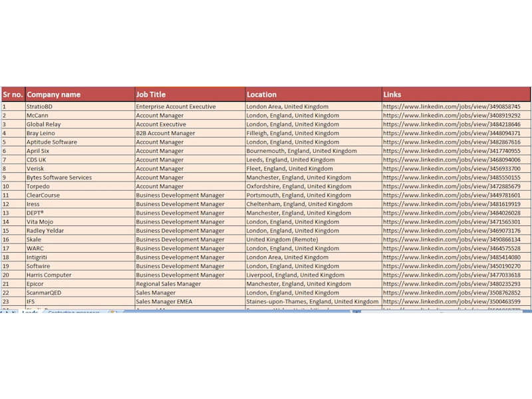Click 'Fleet, England, United Kingdom' cell

pyautogui.click(x=313, y=169)
